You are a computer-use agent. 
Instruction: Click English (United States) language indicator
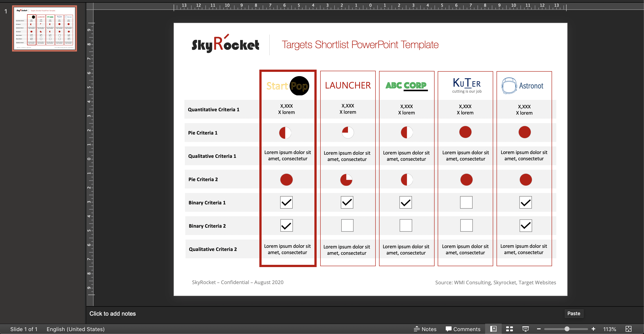[75, 329]
